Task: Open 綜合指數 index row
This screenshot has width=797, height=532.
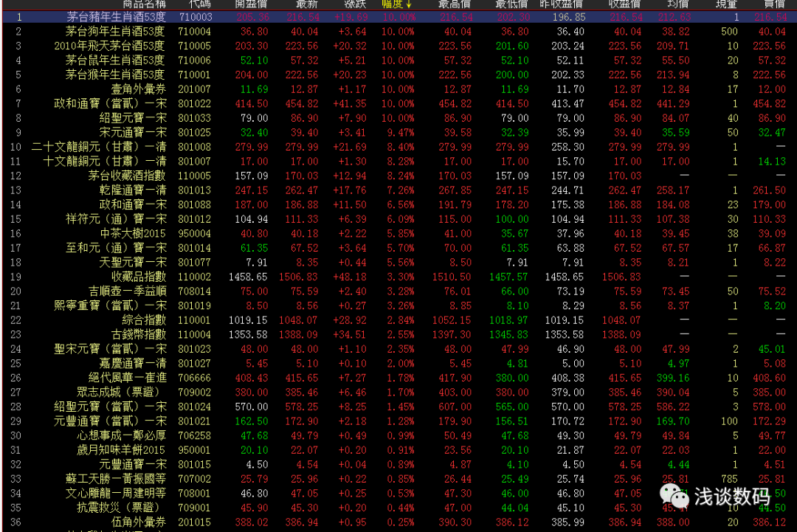Action: point(398,320)
